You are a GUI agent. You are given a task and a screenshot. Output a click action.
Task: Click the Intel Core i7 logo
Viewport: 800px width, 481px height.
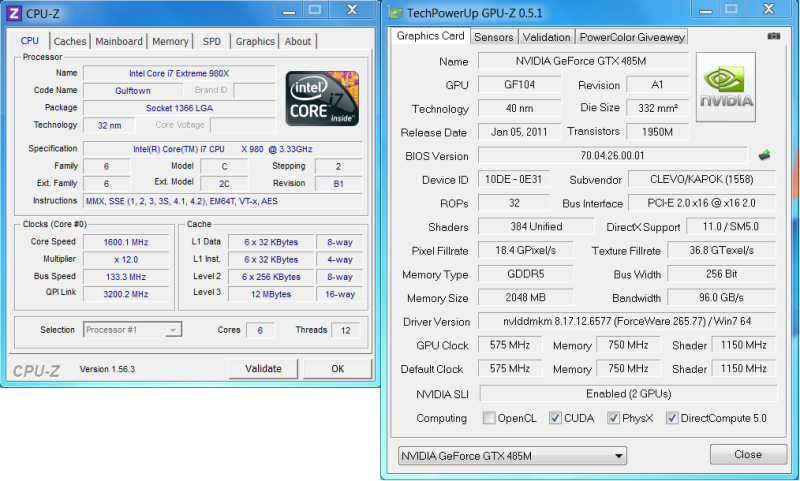[322, 98]
